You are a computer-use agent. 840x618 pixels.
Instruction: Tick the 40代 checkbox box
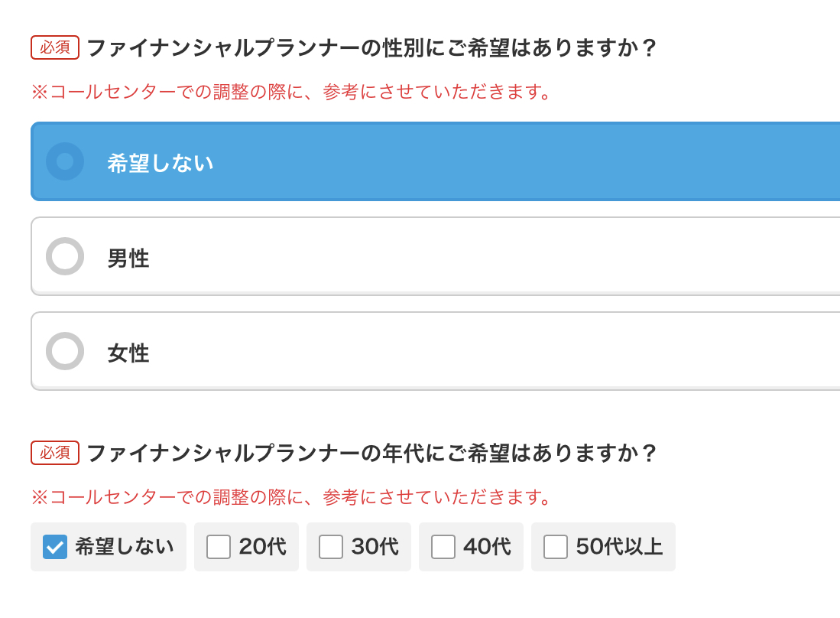(x=443, y=547)
